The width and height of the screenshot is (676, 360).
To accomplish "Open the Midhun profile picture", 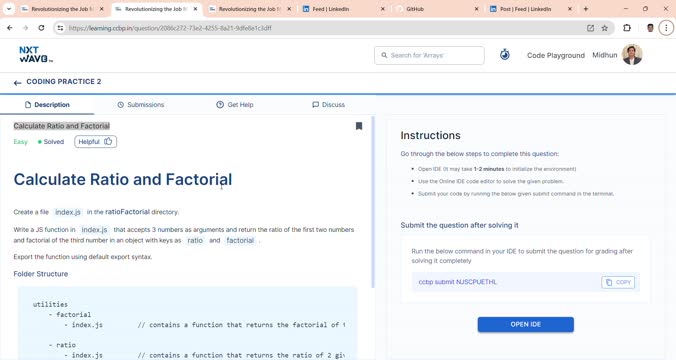I will (632, 55).
